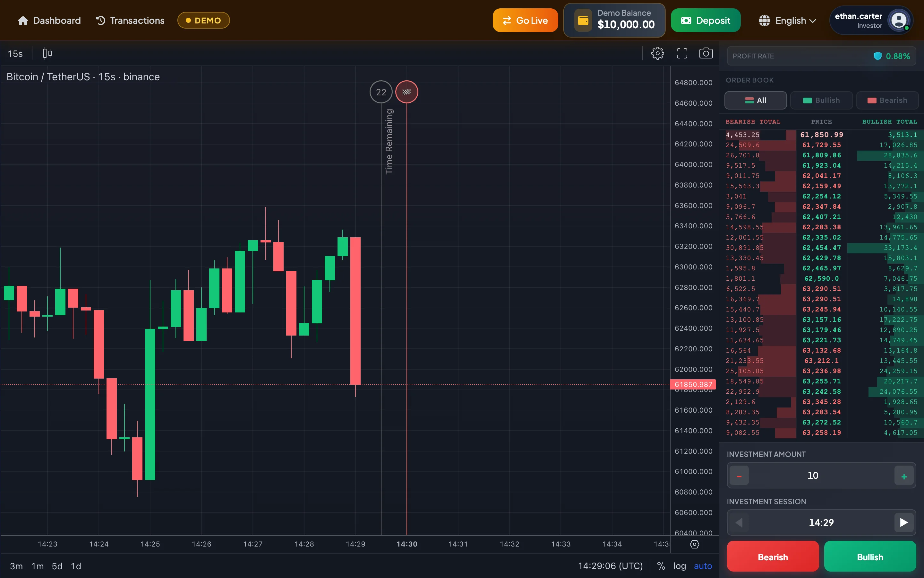Open the candlestick chart type selector

[47, 54]
